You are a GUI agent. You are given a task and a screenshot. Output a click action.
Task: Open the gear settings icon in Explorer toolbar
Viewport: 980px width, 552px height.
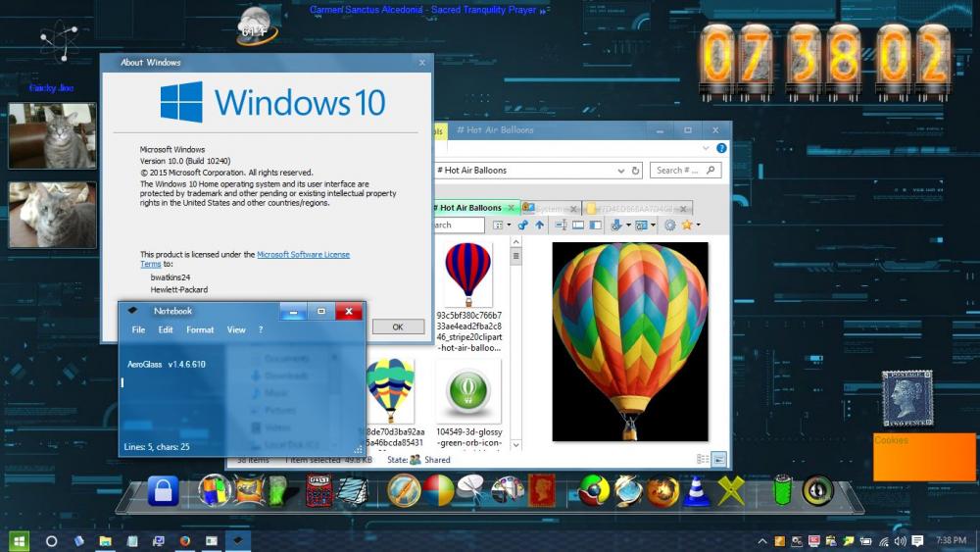670,226
